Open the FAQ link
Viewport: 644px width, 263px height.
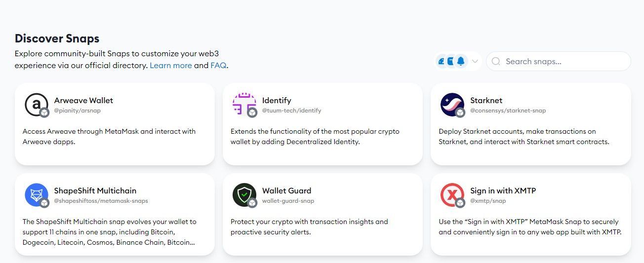click(218, 65)
